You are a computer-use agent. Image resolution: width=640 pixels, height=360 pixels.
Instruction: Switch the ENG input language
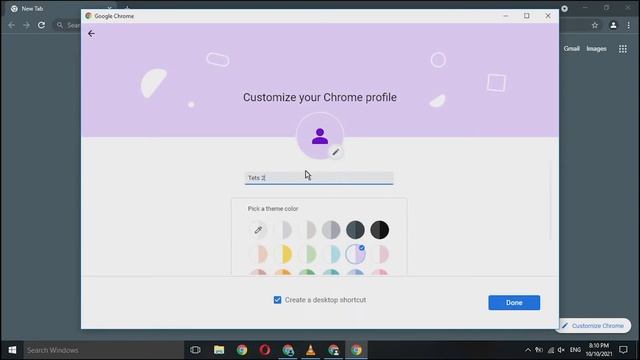[575, 350]
